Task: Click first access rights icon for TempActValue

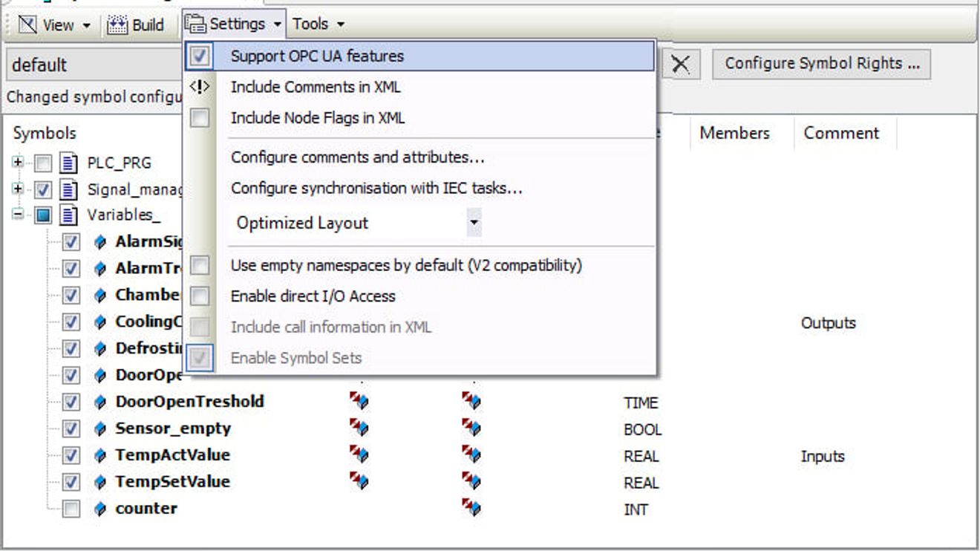Action: tap(359, 454)
